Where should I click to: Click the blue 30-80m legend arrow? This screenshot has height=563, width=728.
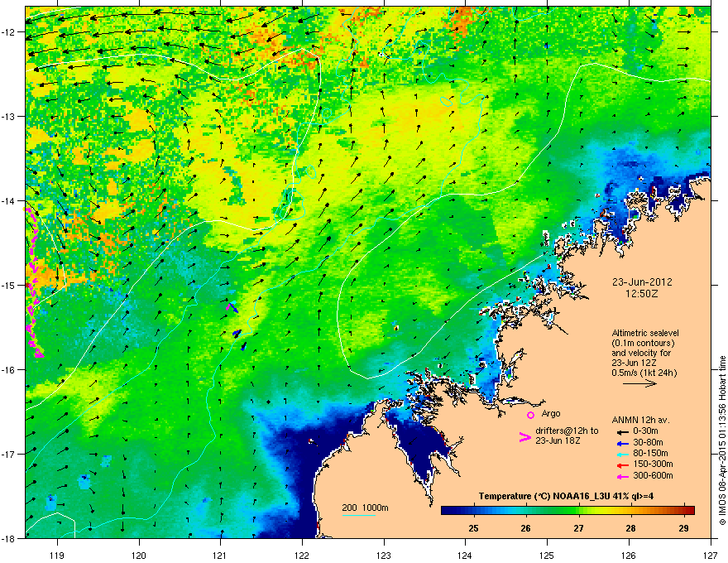(x=622, y=443)
